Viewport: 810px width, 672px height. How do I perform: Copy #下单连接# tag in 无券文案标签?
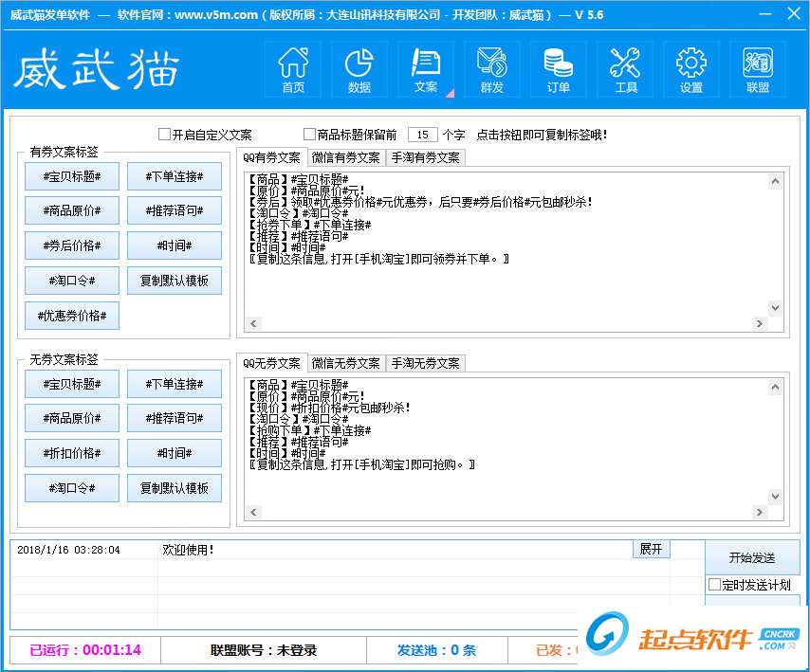[x=175, y=384]
